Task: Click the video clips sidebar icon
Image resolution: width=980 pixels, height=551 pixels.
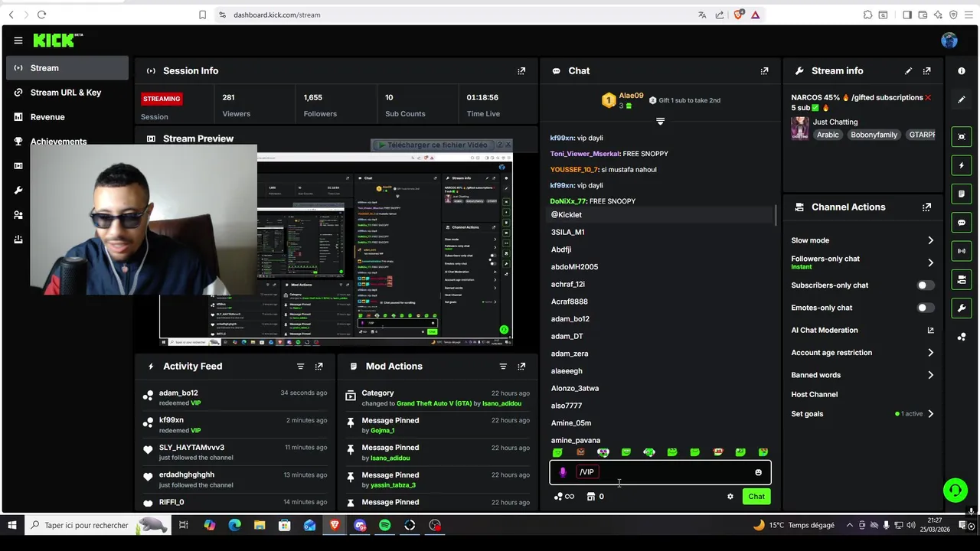Action: (x=18, y=166)
